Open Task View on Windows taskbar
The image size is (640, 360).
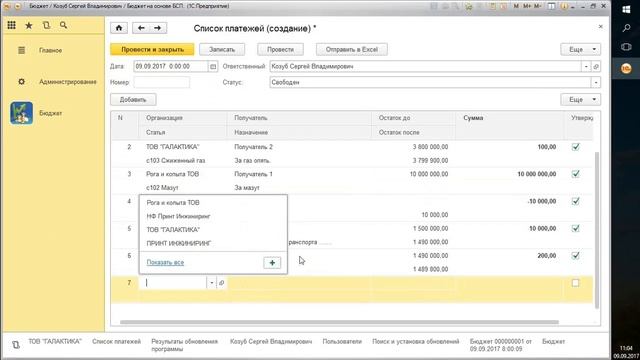pos(626,47)
